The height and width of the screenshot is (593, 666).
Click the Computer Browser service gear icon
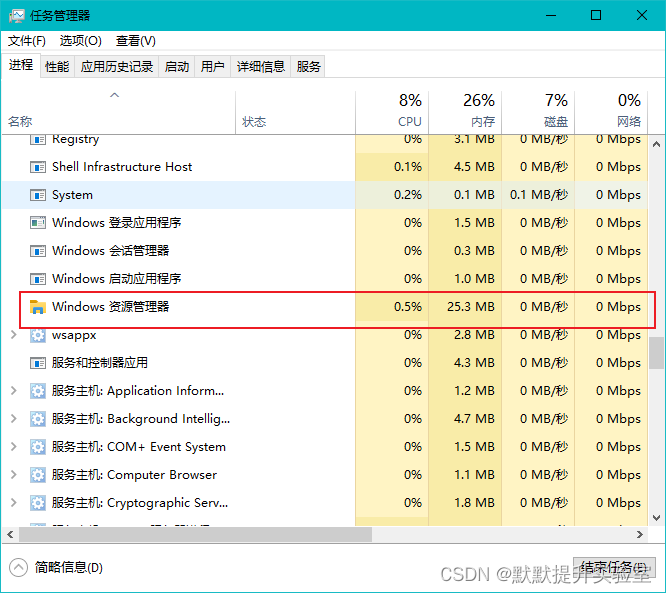[x=38, y=475]
